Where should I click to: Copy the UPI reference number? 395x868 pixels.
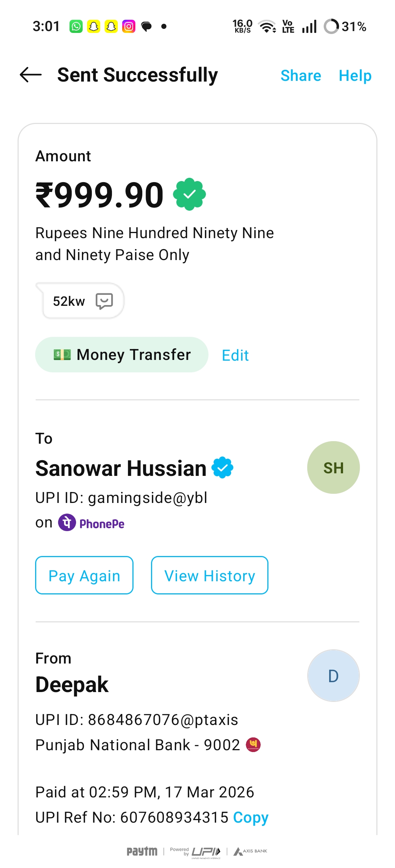[x=251, y=817]
